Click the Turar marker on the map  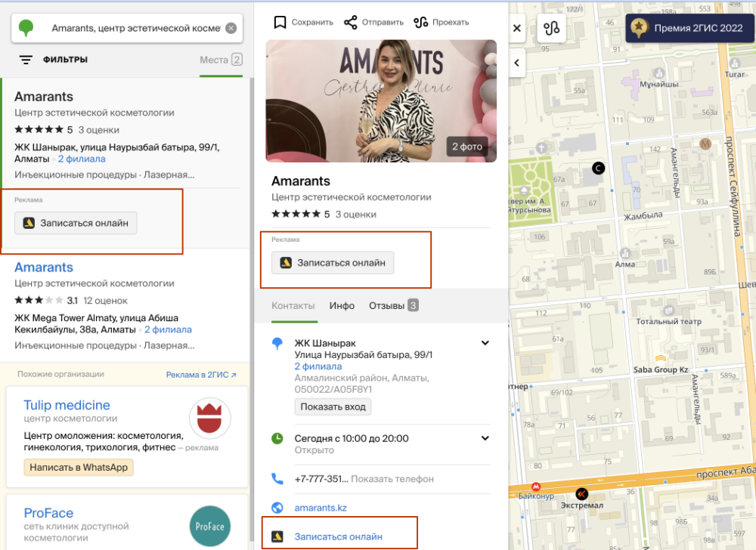coord(735,63)
